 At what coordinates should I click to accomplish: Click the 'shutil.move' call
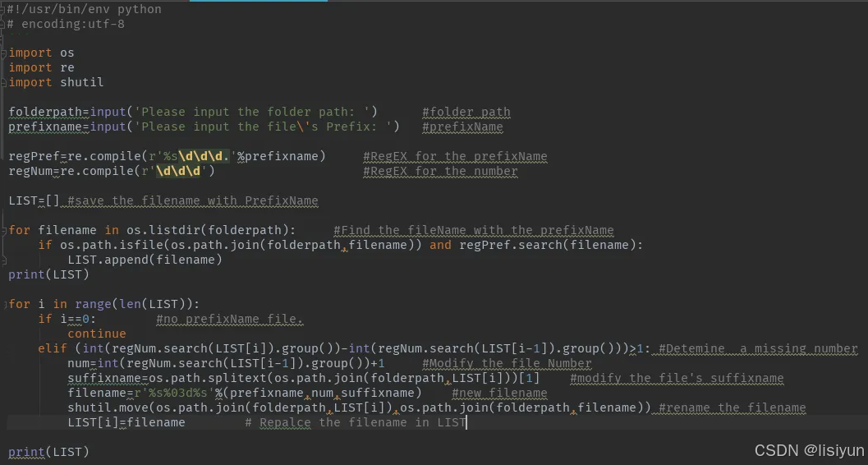[x=108, y=407]
